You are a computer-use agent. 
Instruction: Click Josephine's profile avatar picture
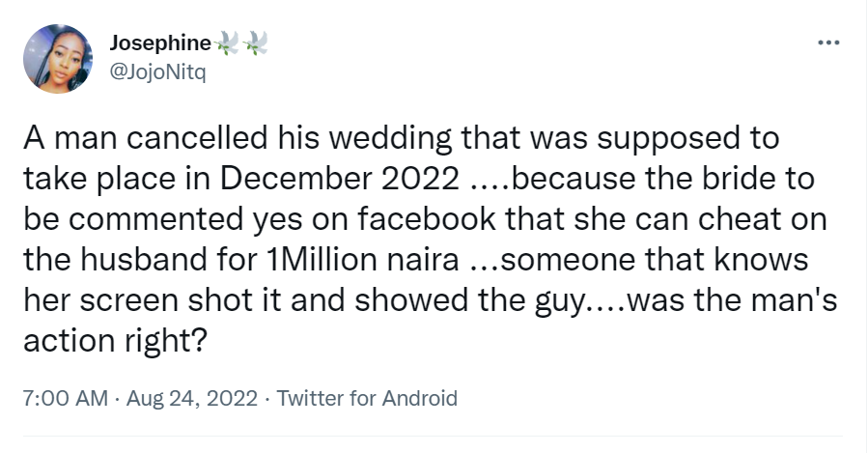pos(58,58)
